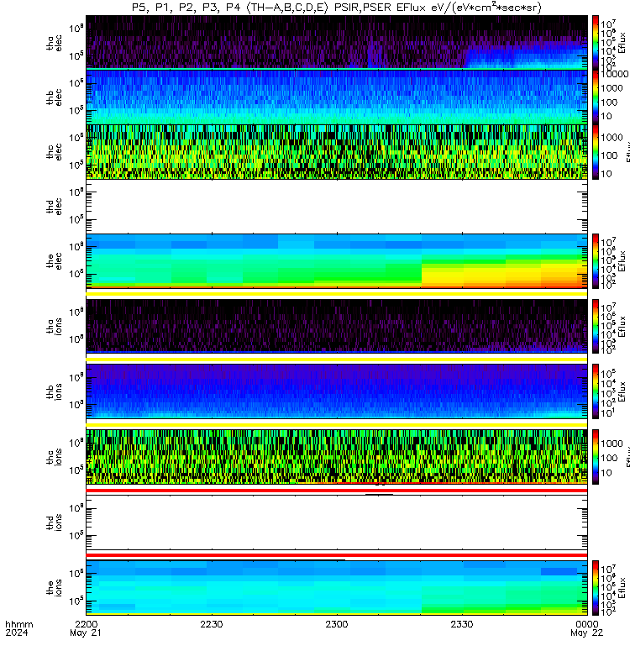Image resolution: width=630 pixels, height=672 pixels.
Task: Select the 'tha elec' panel axis label
Action: [55, 43]
